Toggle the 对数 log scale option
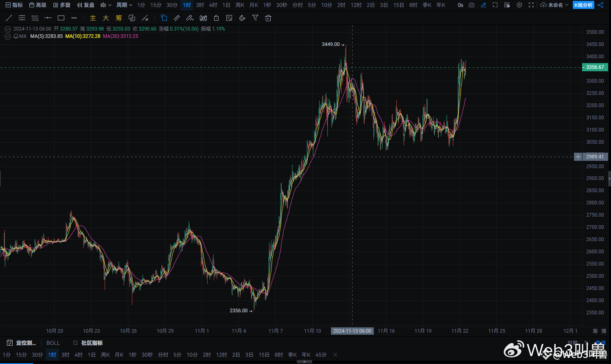The image size is (611, 364). [573, 343]
